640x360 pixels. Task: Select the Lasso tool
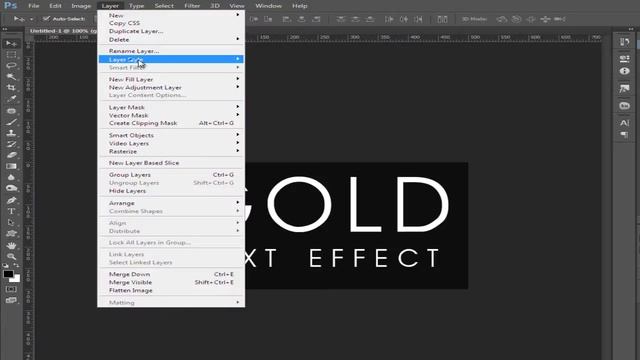tap(11, 65)
